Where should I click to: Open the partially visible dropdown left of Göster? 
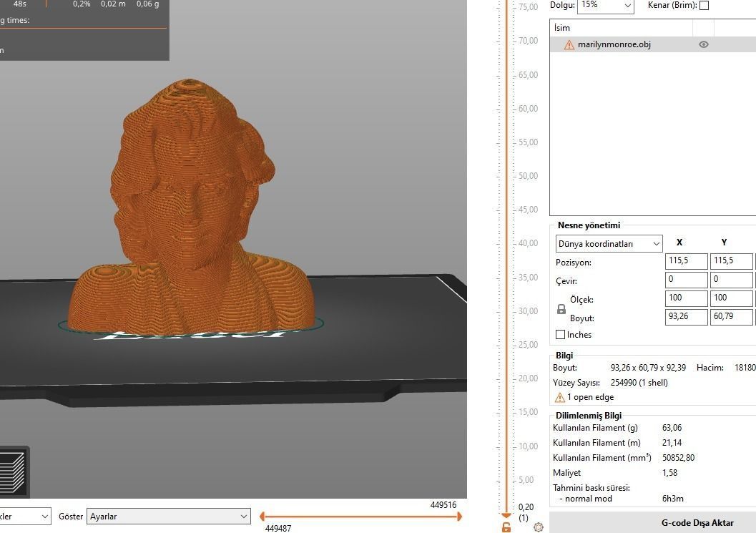(x=25, y=516)
